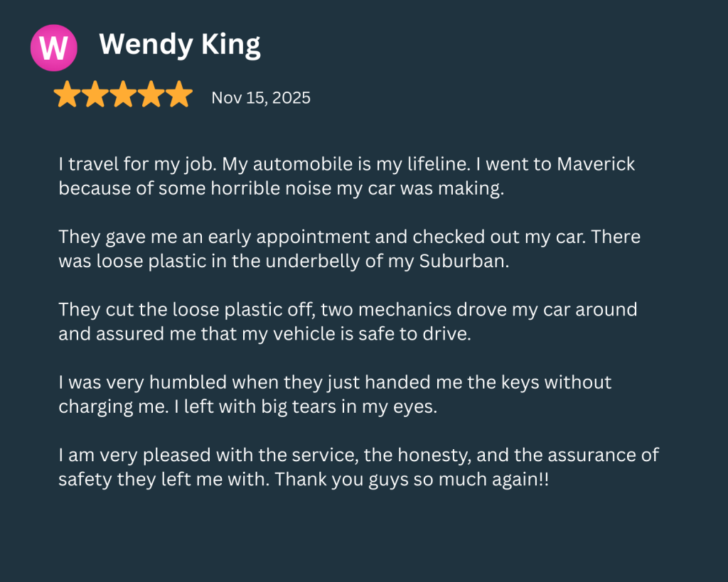
Task: Click the second rating star
Action: tap(95, 95)
